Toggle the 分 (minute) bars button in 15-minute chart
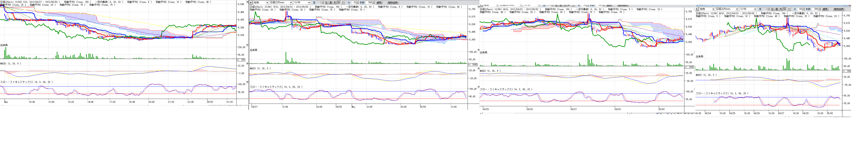The image size is (868, 156). point(339,3)
